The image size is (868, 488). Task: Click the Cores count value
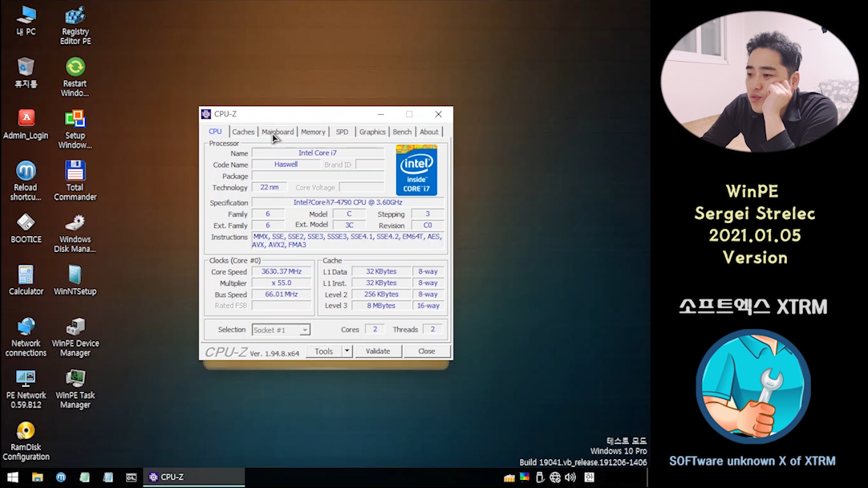(375, 329)
